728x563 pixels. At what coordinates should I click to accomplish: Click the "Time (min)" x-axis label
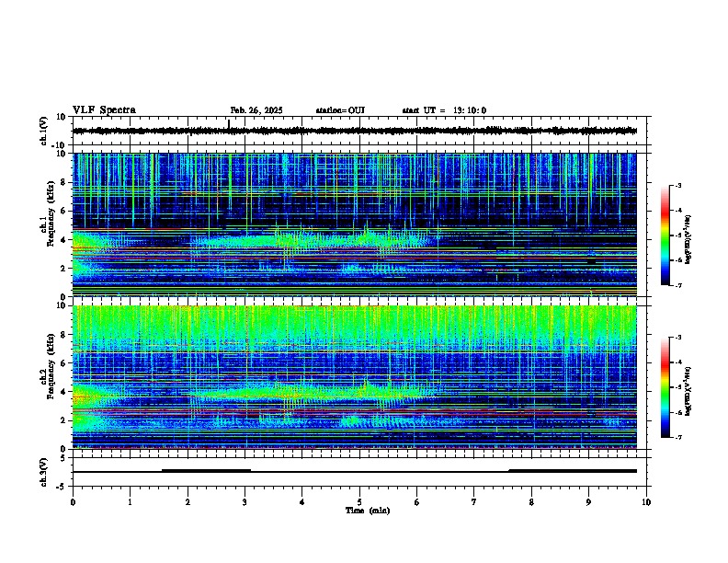368,511
